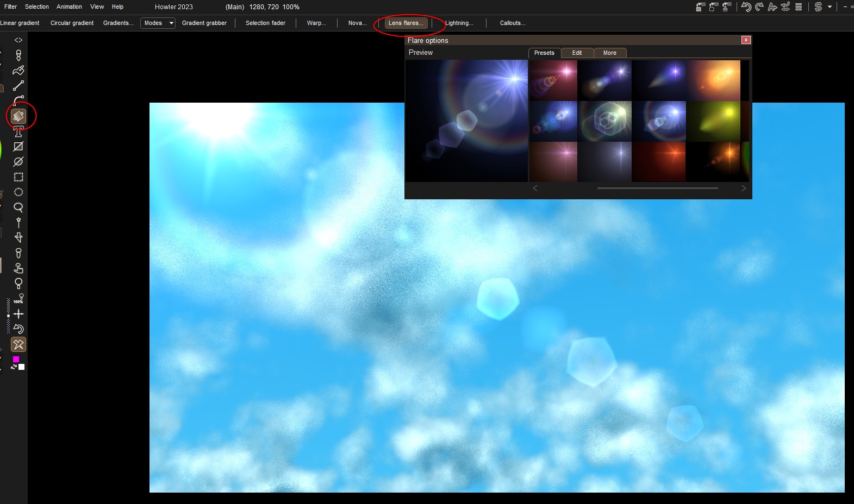854x504 pixels.
Task: Select the magnifier zoom tool
Action: 18,207
